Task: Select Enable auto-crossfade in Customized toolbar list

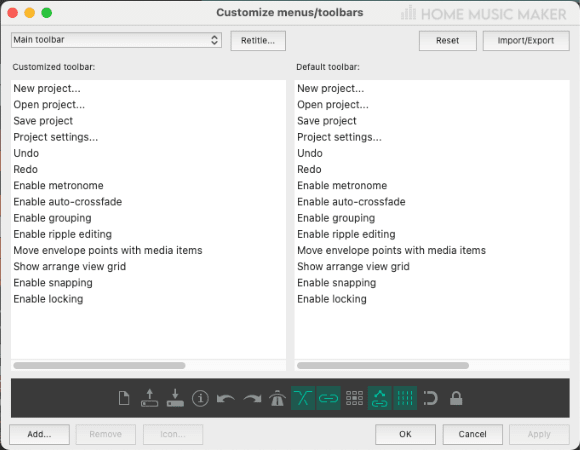Action: [x=148, y=202]
